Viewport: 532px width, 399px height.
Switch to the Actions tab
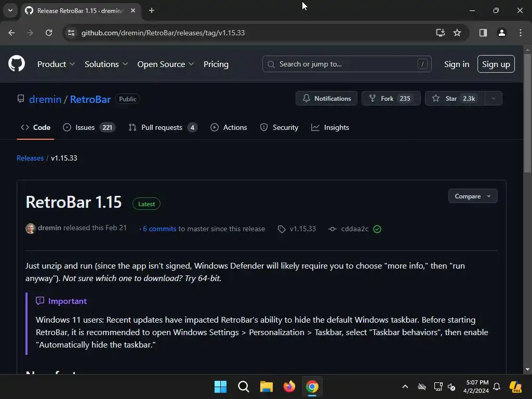click(x=229, y=128)
